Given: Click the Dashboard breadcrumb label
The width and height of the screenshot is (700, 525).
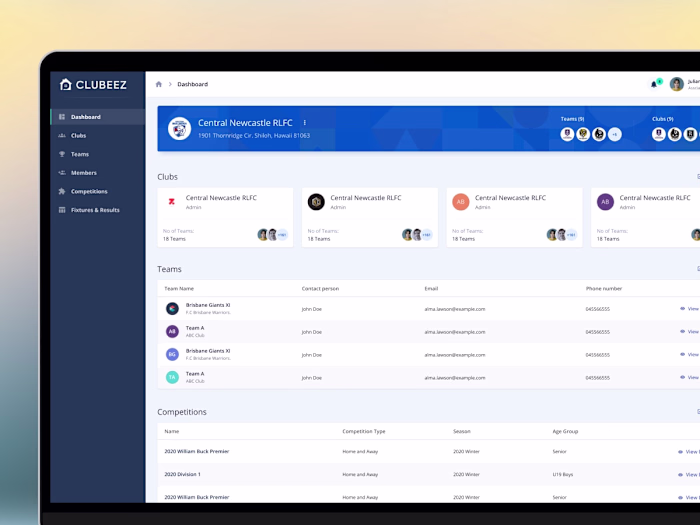Looking at the screenshot, I should coord(192,84).
